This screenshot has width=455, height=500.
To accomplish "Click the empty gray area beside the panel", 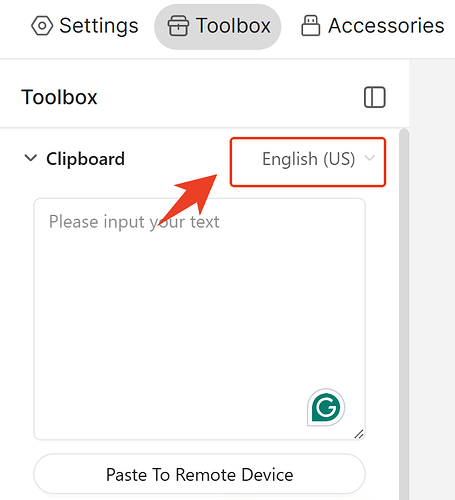I will (432, 280).
